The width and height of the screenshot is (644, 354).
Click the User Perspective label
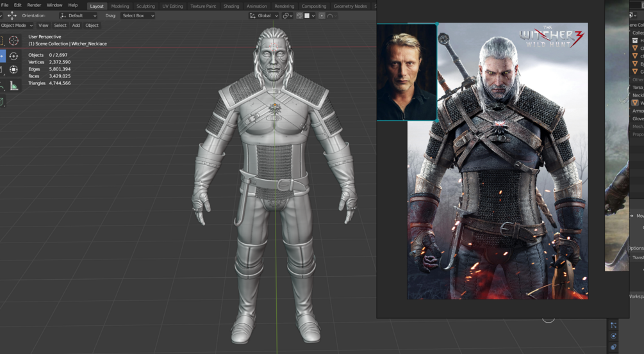pyautogui.click(x=45, y=36)
